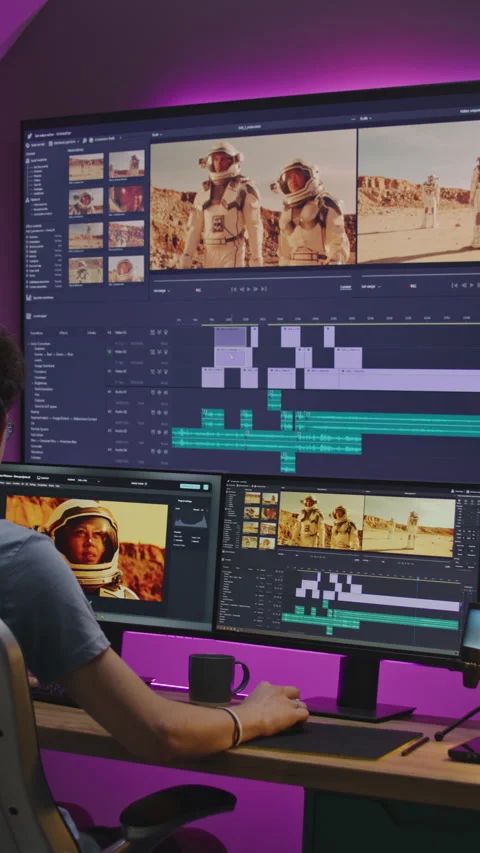Click the layer pager icon above the effects tabs
This screenshot has height=853, width=480.
(x=29, y=316)
